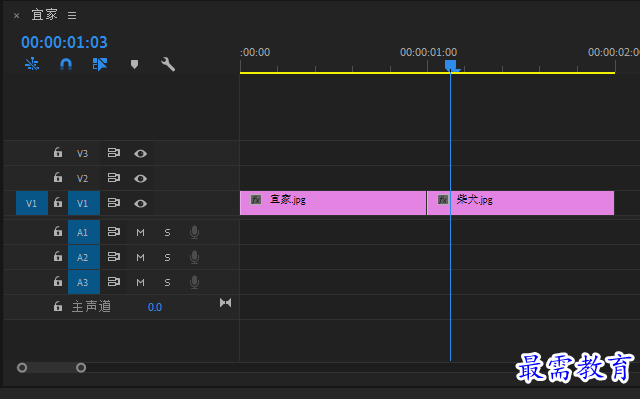Click the master track end-cap icon
This screenshot has width=640, height=399.
225,303
